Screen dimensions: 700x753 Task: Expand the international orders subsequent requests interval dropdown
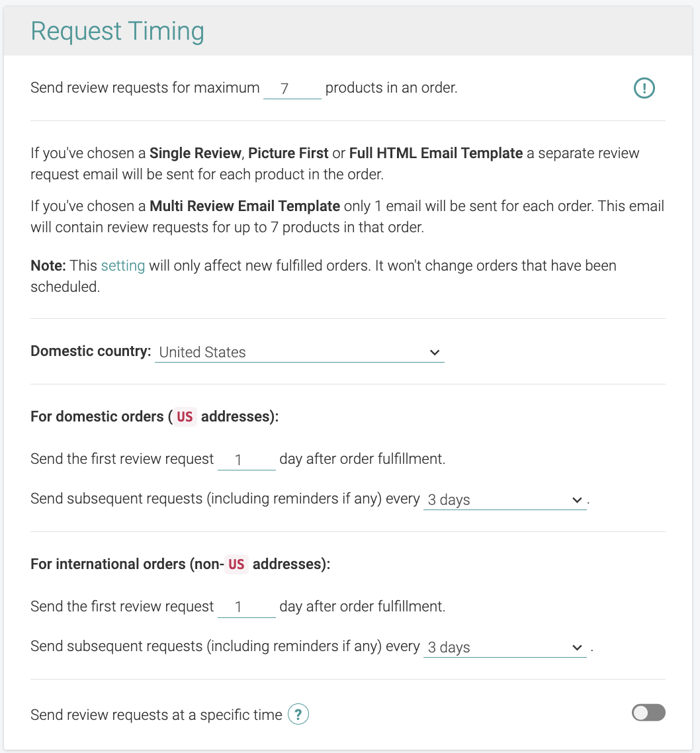(504, 648)
